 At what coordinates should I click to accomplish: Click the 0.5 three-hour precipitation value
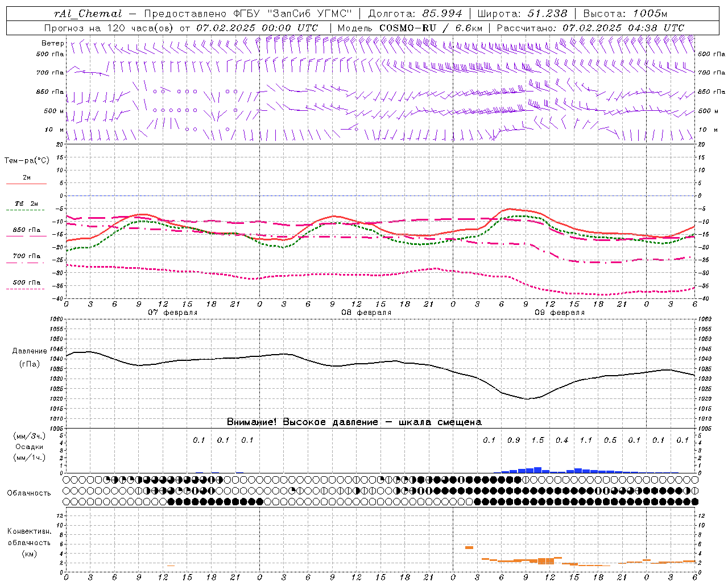pyautogui.click(x=610, y=440)
